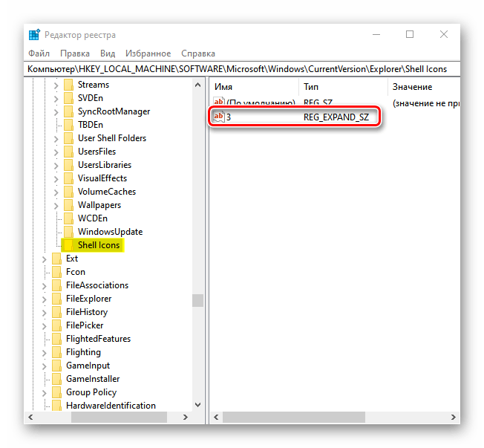Click the TBDEn folder icon

click(x=68, y=125)
